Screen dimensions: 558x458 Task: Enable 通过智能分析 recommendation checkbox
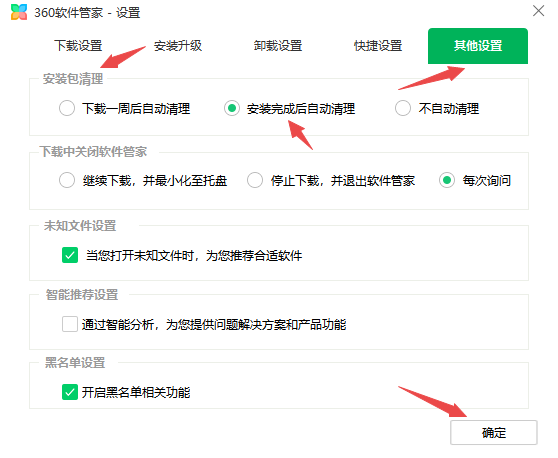point(70,324)
